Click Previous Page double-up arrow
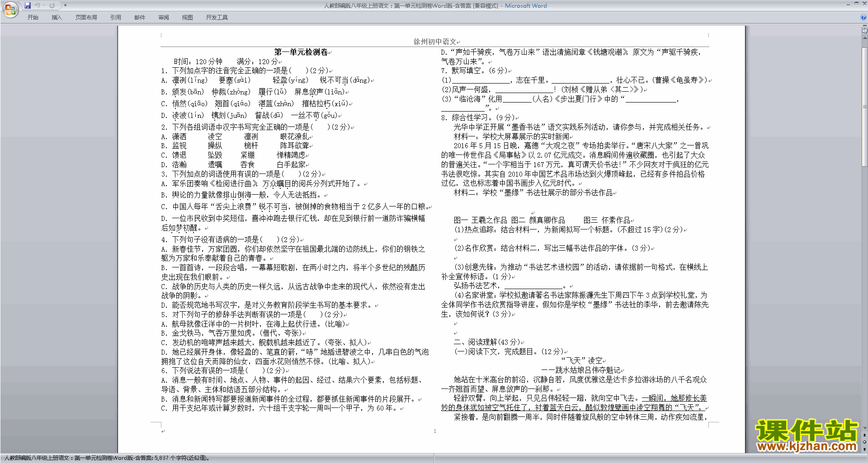868x463 pixels. tap(865, 435)
